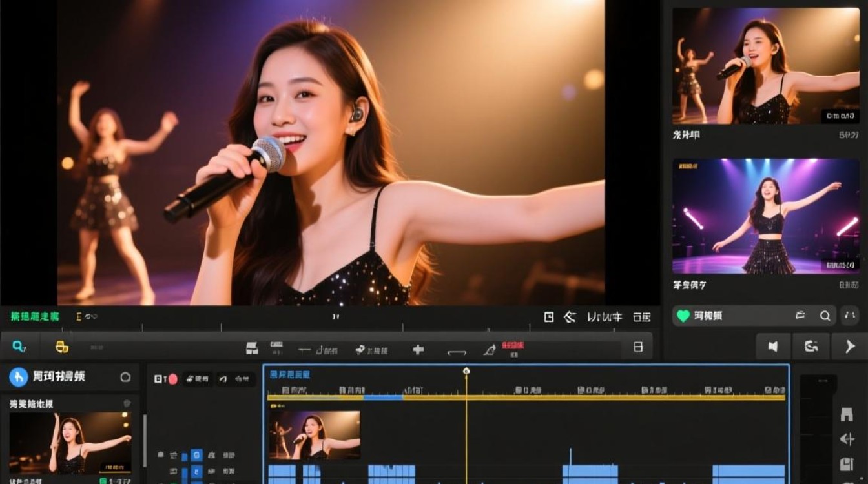Click the green text label below the preview
868x484 pixels.
(35, 316)
